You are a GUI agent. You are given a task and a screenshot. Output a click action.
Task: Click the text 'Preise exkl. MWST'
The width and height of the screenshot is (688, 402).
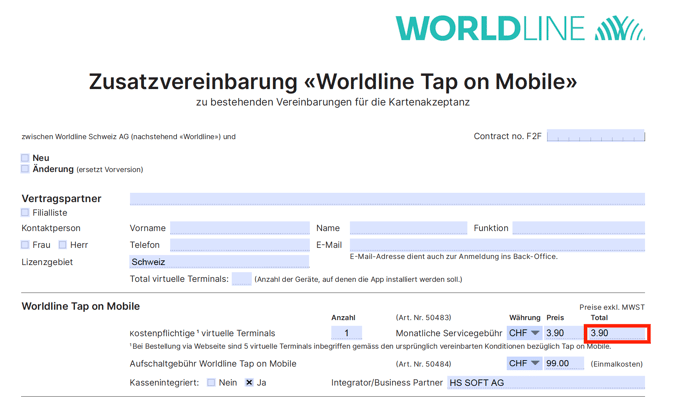coord(612,307)
